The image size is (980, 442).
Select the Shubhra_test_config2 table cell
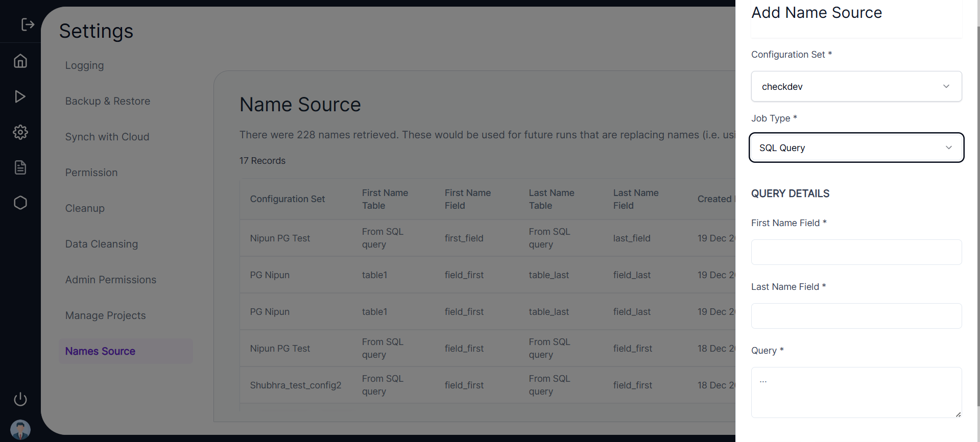point(296,385)
